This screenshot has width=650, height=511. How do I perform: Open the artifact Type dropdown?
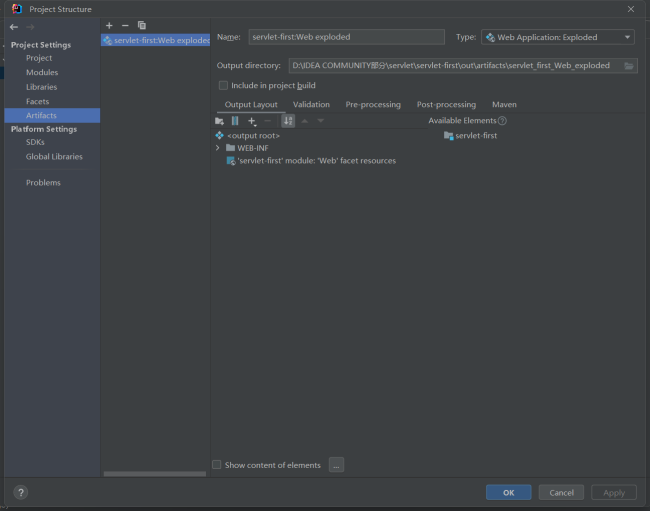[x=558, y=37]
